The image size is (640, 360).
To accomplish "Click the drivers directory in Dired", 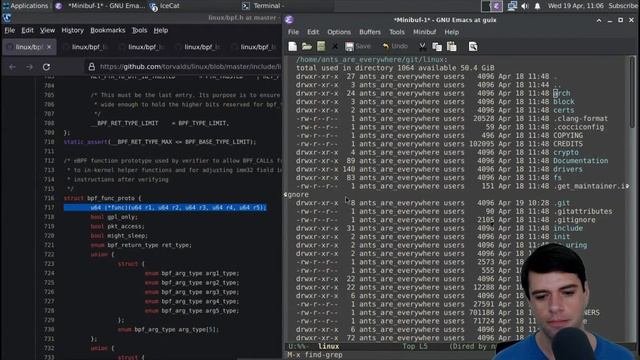I will (568, 169).
